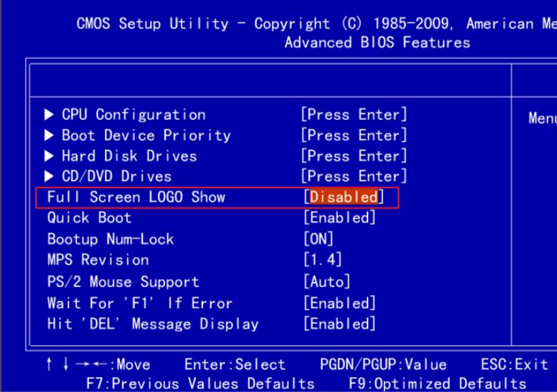Click Press Enter next to CPU Configuration

pyautogui.click(x=354, y=115)
